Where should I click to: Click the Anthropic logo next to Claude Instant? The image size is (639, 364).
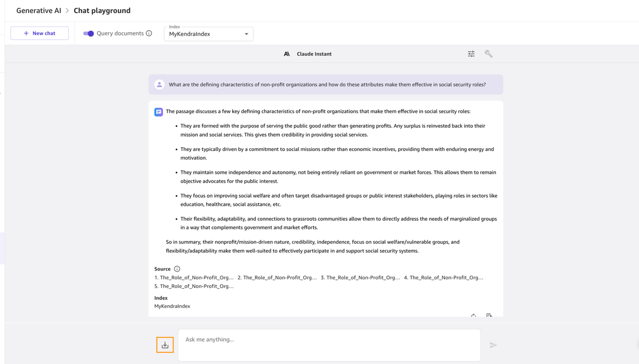click(287, 54)
